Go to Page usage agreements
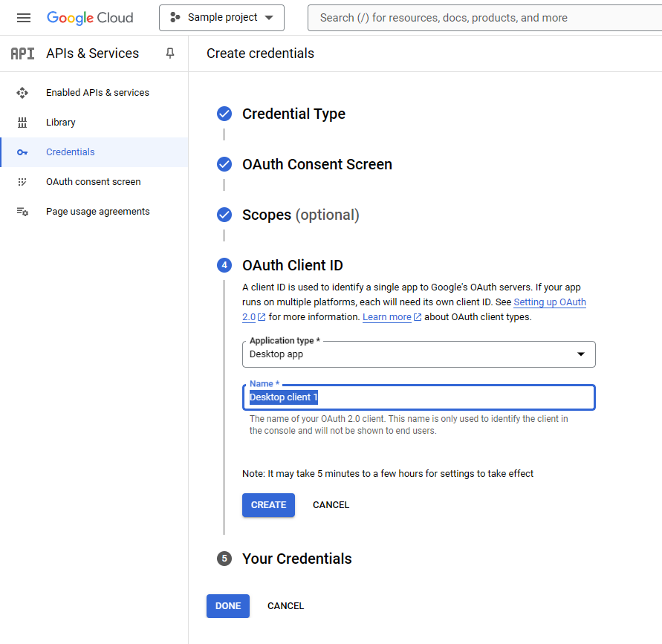This screenshot has width=662, height=644. click(98, 212)
